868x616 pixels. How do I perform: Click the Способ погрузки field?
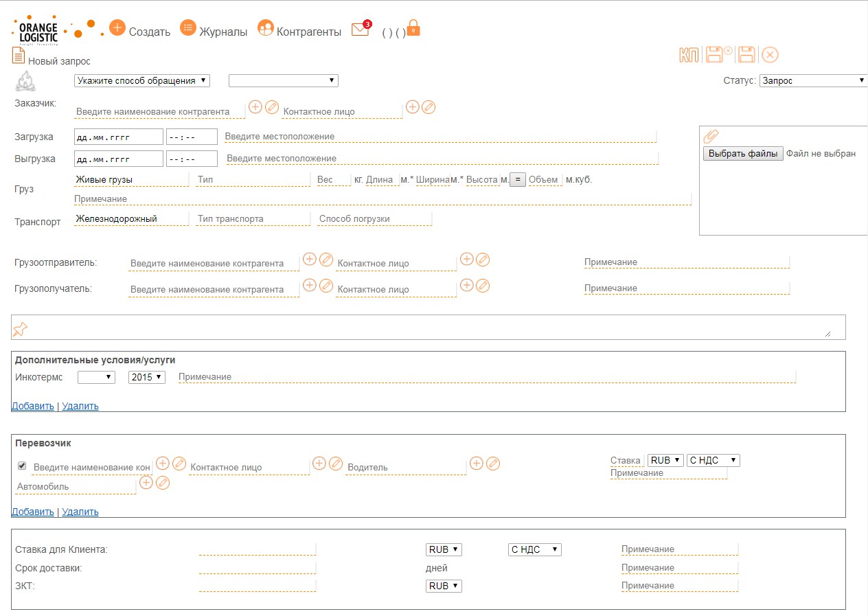coord(375,218)
